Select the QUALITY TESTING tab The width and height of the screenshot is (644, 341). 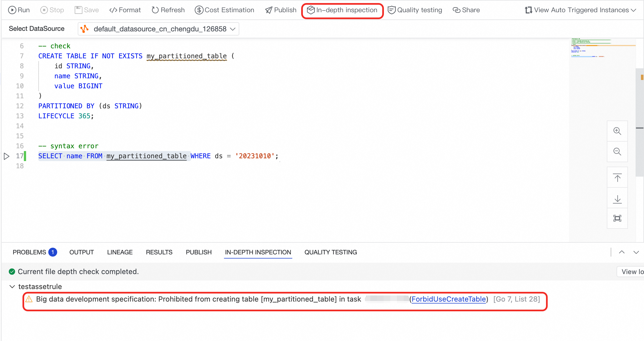(331, 252)
